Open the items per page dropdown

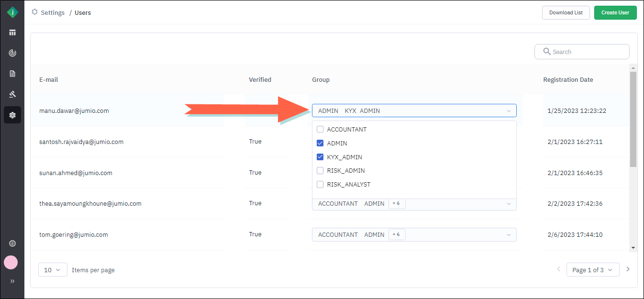(53, 270)
